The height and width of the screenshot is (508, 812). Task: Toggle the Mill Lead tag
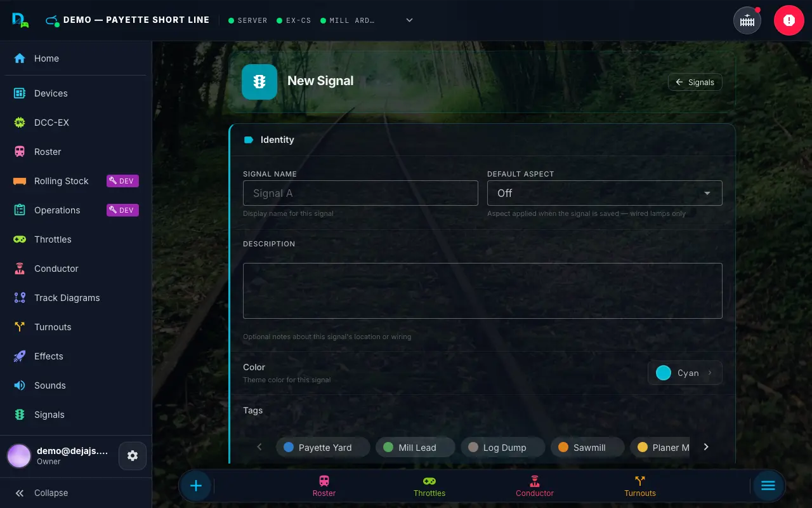416,447
